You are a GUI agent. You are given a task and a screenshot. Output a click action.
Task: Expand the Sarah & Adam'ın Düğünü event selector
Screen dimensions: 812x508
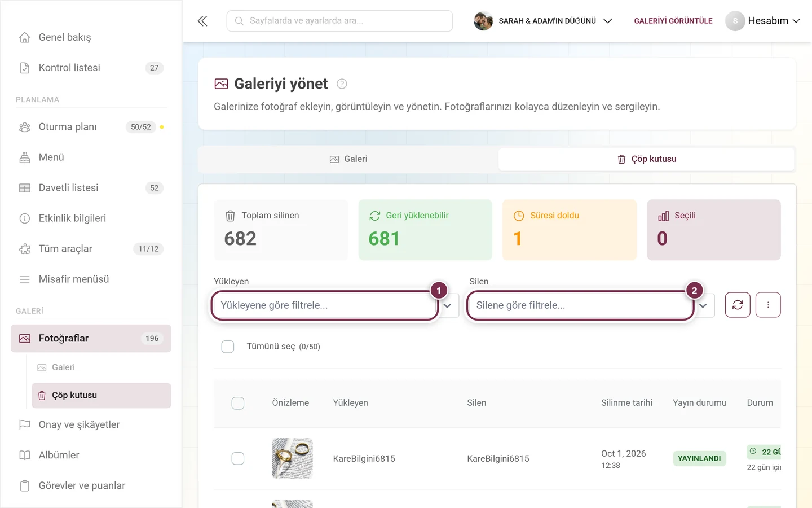pos(543,21)
